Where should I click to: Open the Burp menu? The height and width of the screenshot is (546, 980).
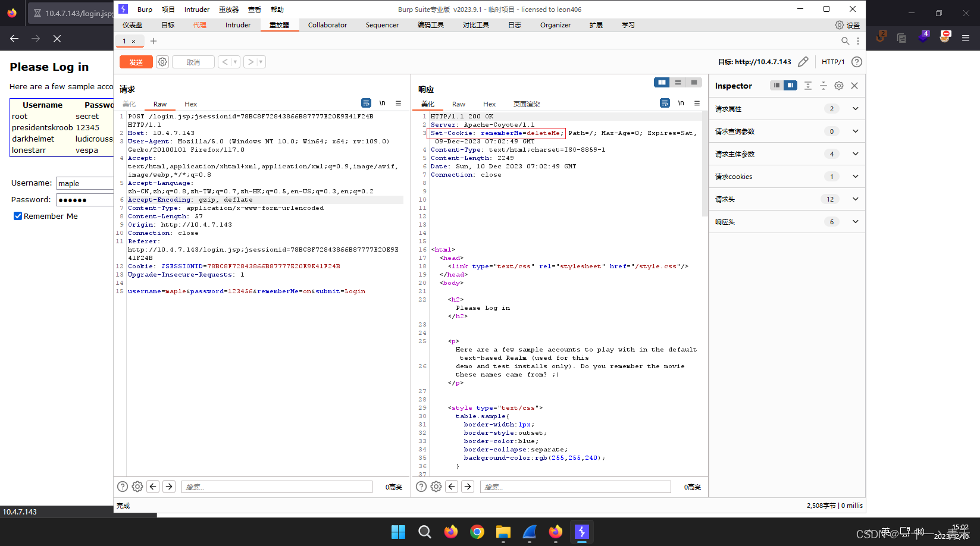click(145, 10)
